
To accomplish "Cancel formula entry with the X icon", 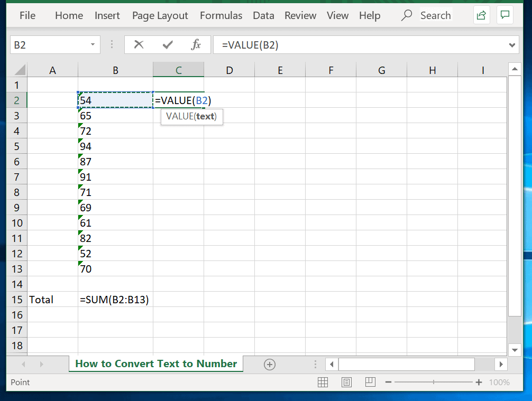I will tap(139, 45).
